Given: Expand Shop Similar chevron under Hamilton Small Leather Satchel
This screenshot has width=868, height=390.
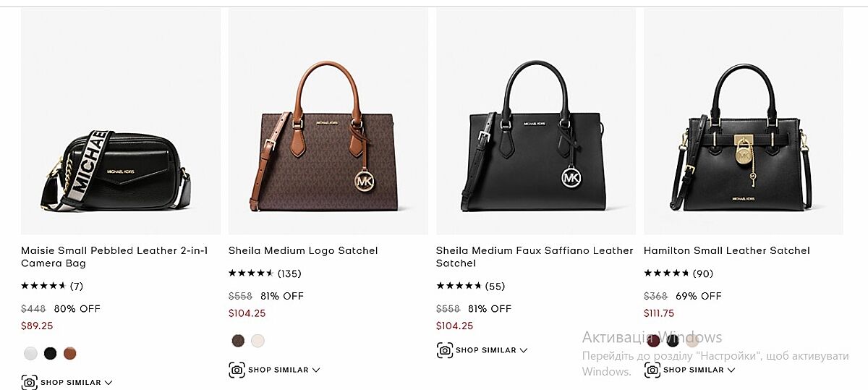Looking at the screenshot, I should [x=731, y=370].
